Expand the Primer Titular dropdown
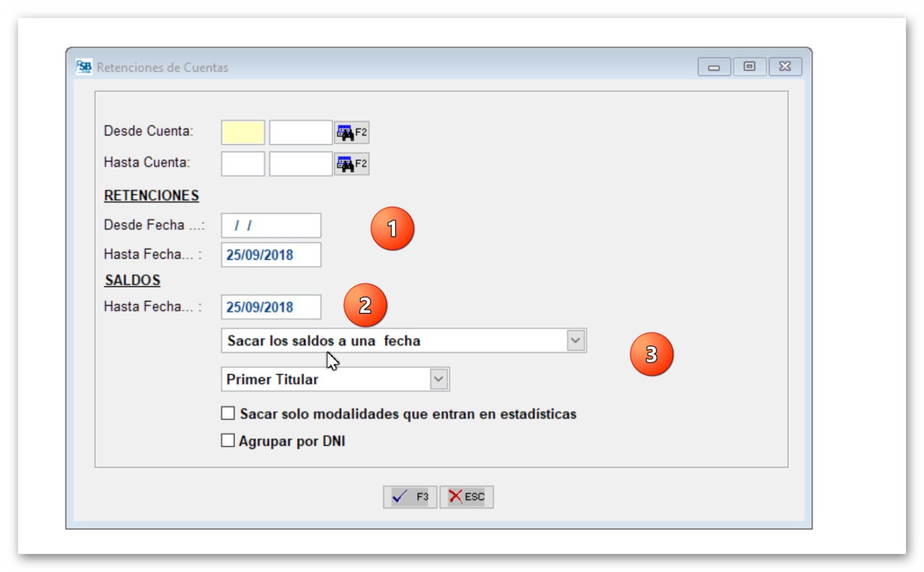Viewport: 924px width, 572px height. (439, 379)
